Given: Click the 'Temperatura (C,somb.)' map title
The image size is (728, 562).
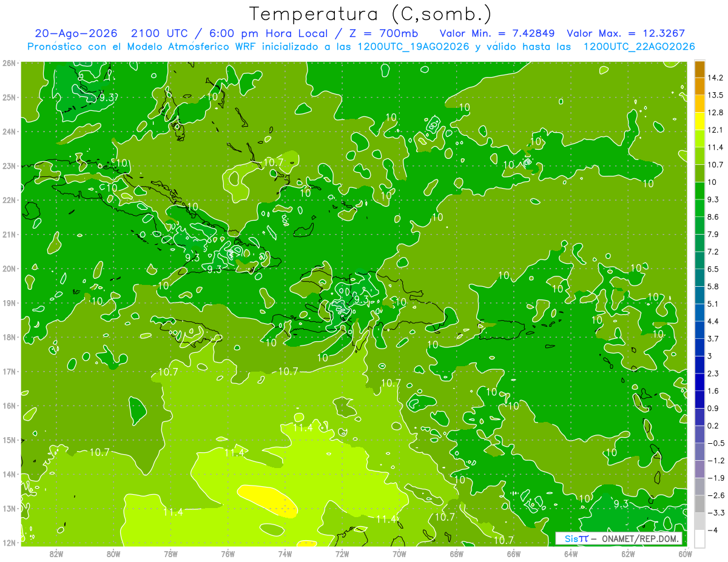Looking at the screenshot, I should coord(371,13).
